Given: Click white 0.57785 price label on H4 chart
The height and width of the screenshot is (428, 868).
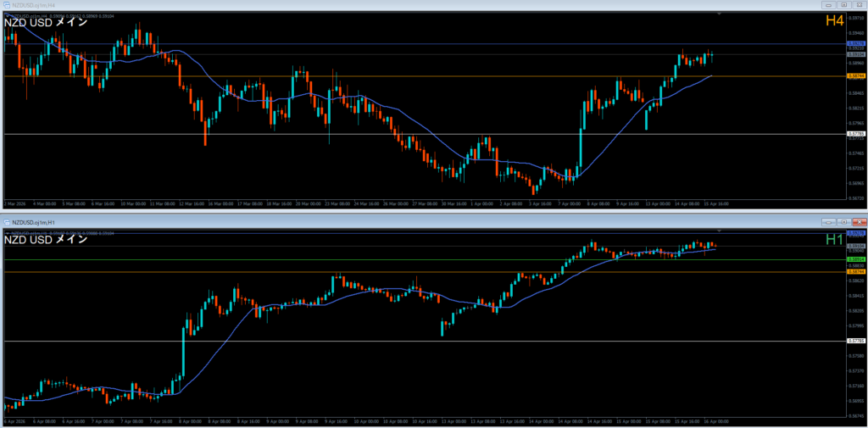Looking at the screenshot, I should 855,134.
